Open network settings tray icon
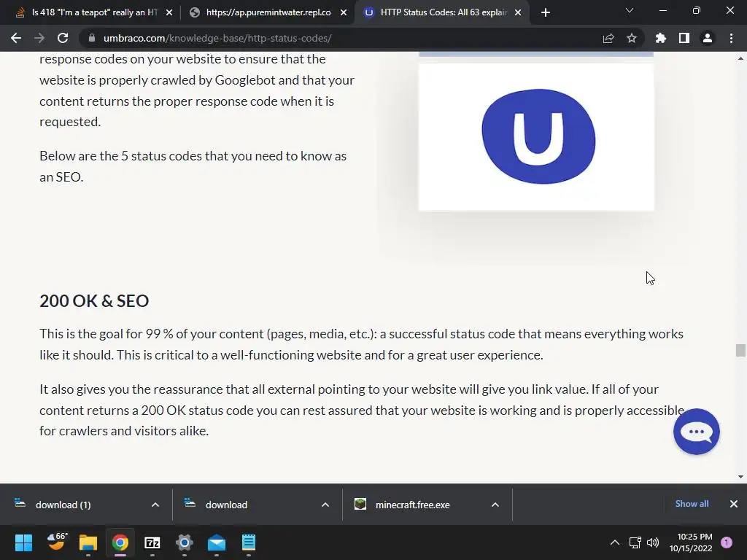Screen dimensions: 747x560 pos(635,542)
